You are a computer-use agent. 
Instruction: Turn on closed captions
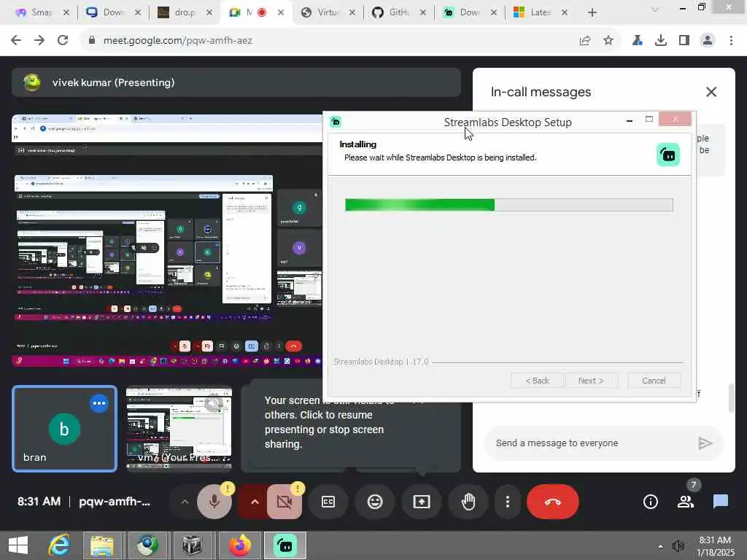tap(328, 502)
